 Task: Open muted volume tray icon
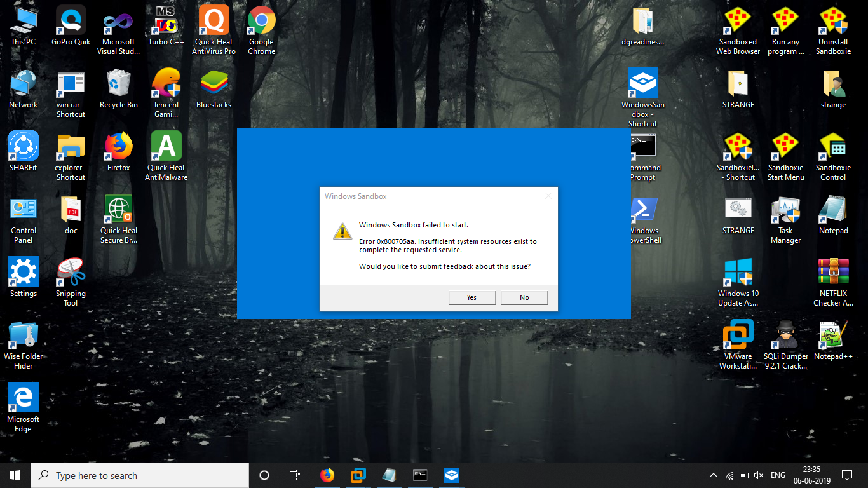click(759, 475)
